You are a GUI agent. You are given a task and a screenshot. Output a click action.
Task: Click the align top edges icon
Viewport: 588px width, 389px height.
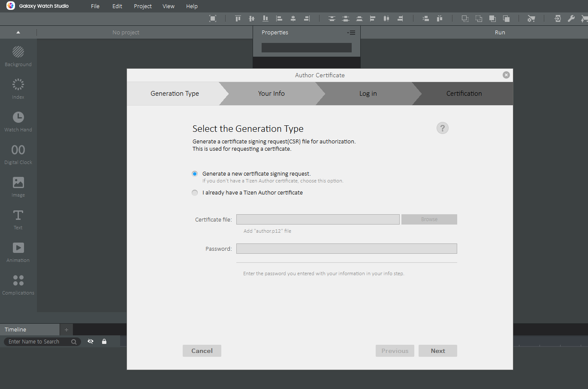[x=238, y=18]
